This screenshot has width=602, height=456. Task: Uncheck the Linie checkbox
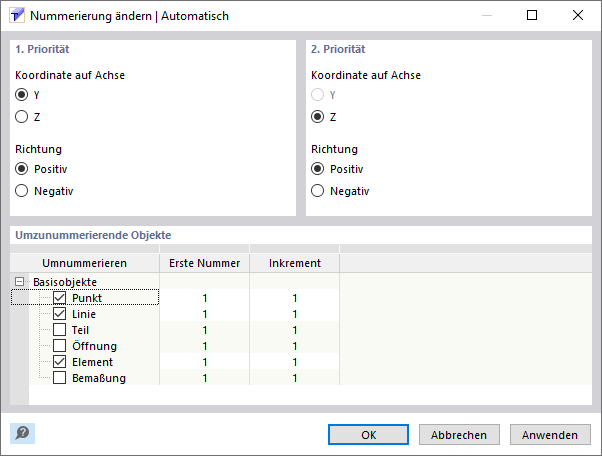(60, 314)
